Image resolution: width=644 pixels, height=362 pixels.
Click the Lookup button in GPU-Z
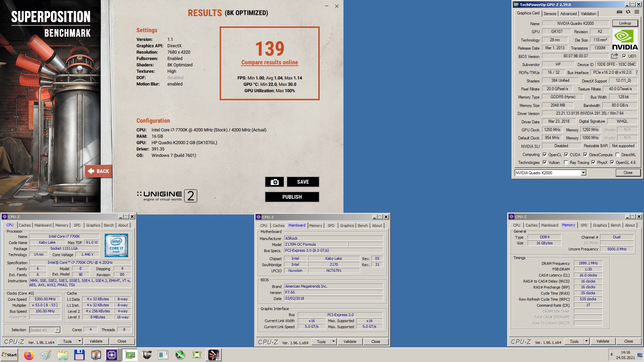coord(625,23)
